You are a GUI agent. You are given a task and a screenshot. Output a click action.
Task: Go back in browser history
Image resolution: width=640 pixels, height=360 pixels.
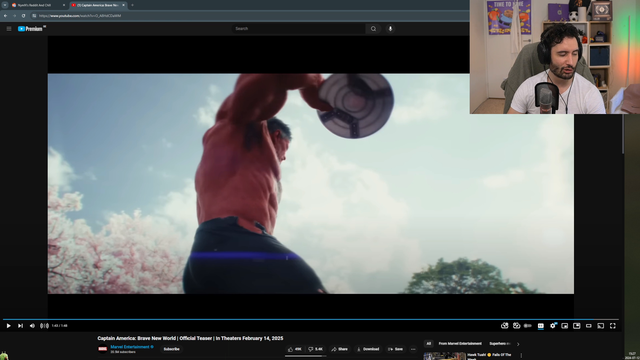click(x=5, y=16)
